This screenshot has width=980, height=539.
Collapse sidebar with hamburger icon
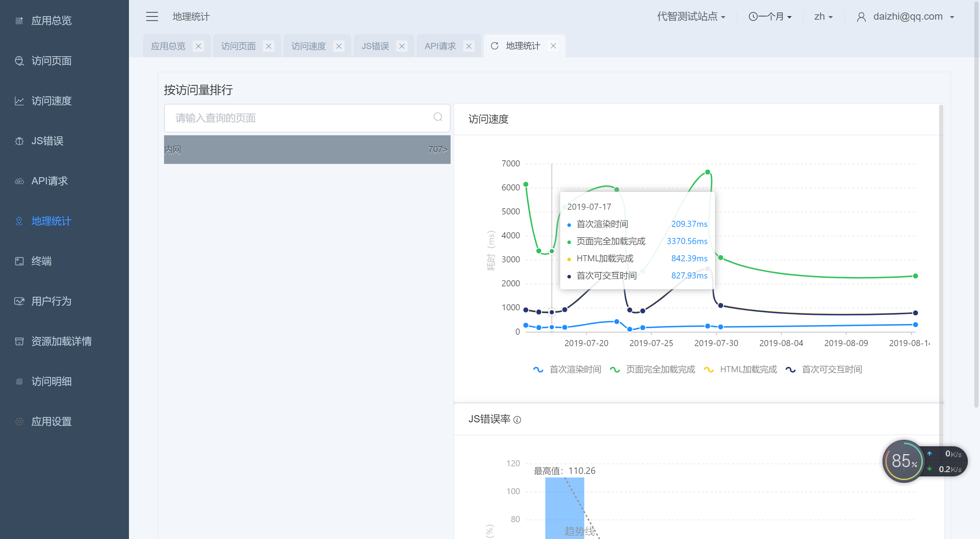(x=152, y=16)
